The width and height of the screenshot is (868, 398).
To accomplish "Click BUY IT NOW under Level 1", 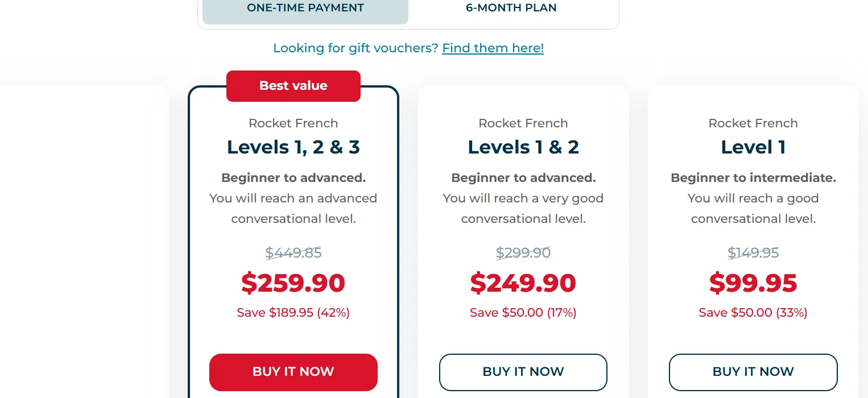I will [753, 372].
